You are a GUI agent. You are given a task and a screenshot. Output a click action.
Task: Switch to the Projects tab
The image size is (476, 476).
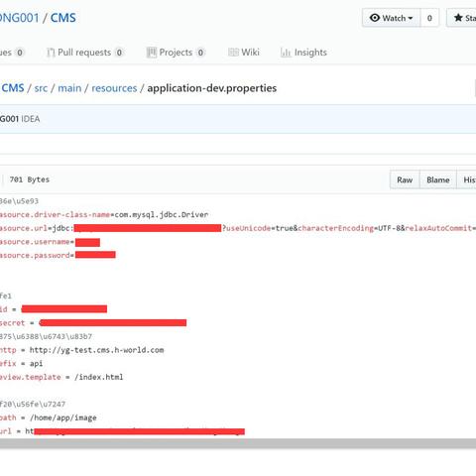click(176, 53)
